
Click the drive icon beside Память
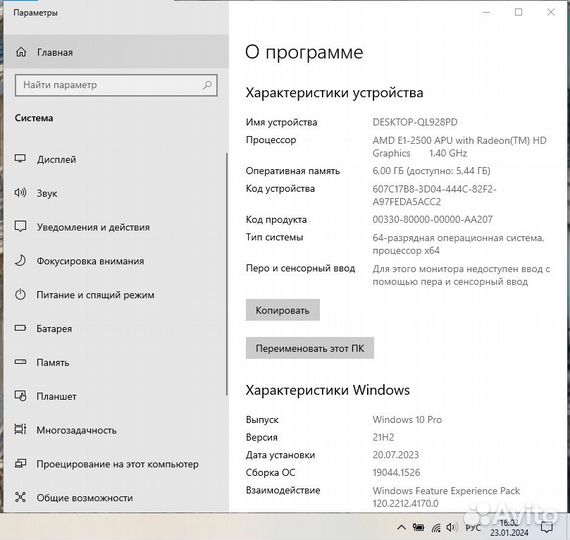coord(20,362)
